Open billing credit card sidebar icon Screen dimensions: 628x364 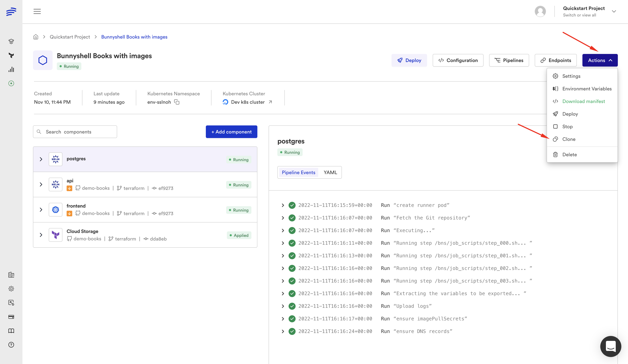point(11,317)
